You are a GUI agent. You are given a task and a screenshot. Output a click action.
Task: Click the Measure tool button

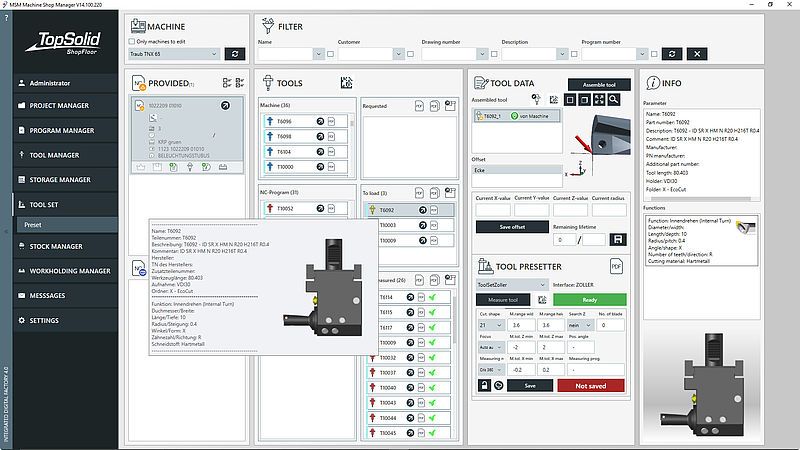(x=503, y=300)
